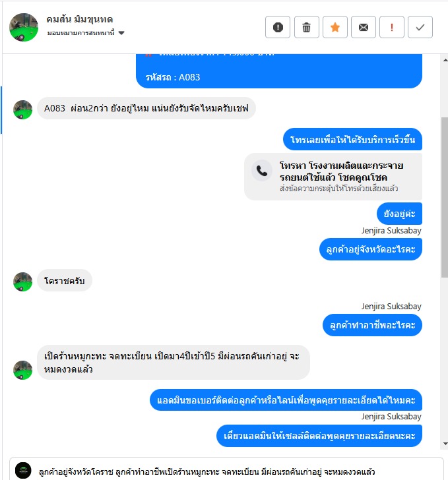Open the call factory card title
Viewport: 448px width, 480px height.
tap(341, 171)
